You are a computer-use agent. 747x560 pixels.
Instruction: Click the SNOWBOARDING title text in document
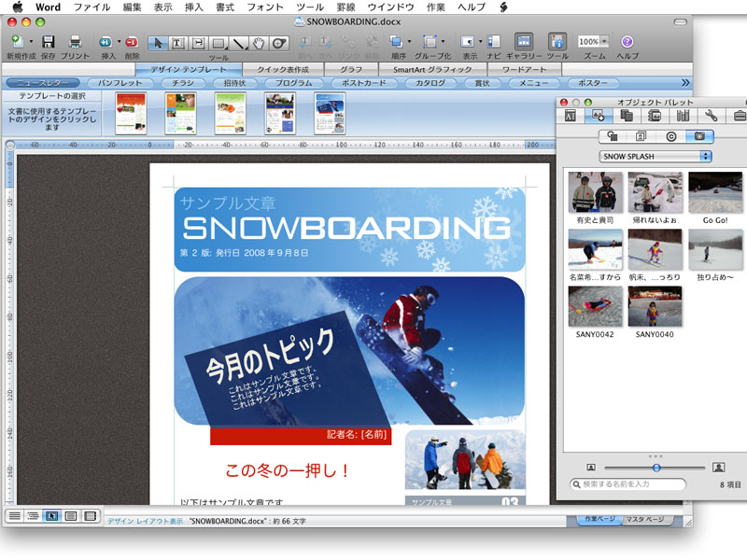(346, 229)
